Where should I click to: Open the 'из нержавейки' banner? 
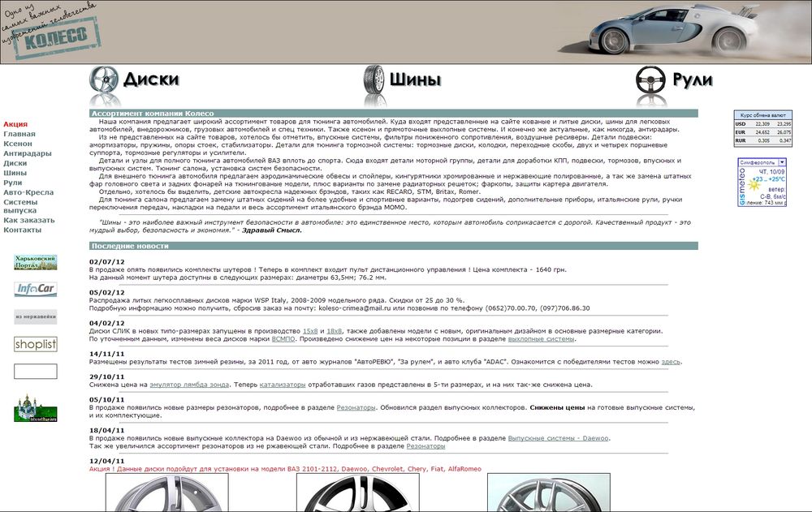(35, 316)
